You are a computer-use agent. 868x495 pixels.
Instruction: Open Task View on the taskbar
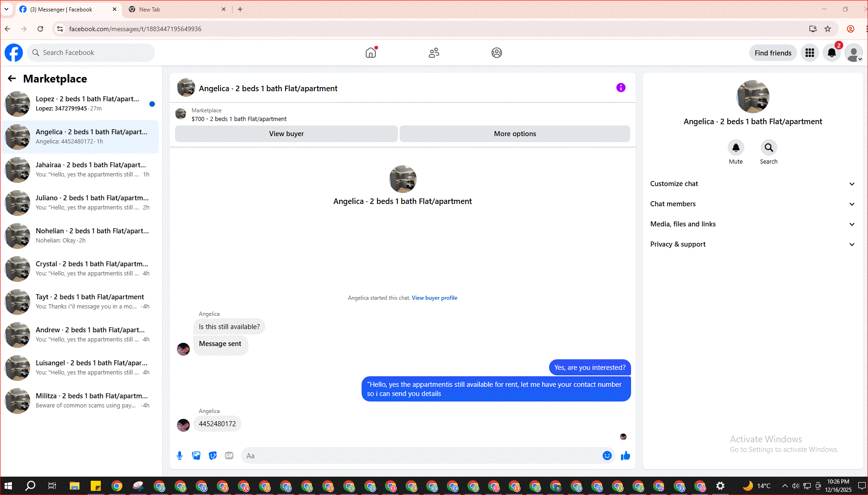[x=52, y=486]
